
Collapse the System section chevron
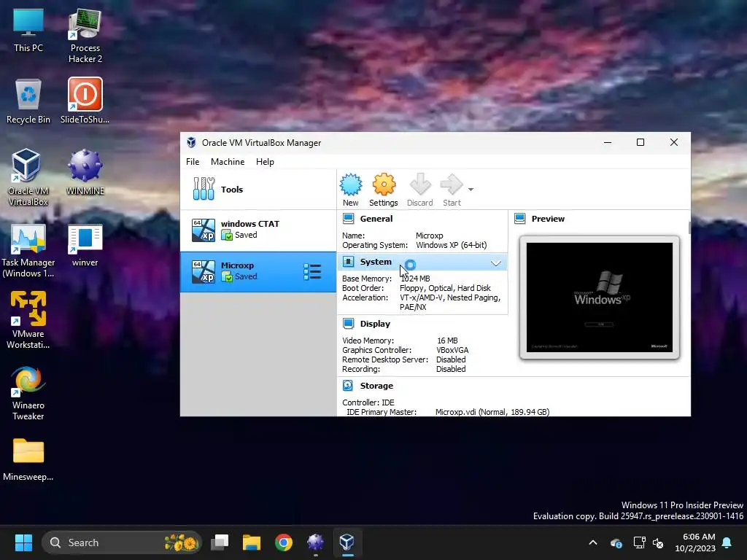[495, 262]
